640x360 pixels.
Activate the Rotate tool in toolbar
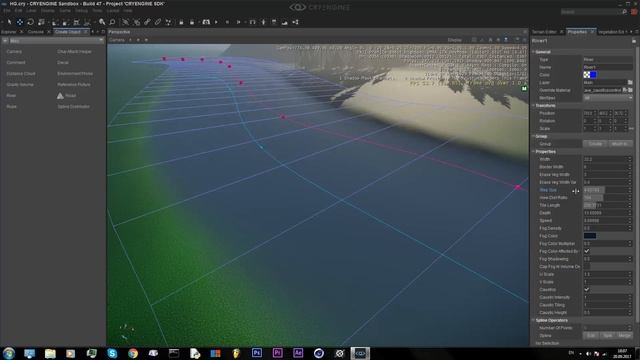pyautogui.click(x=30, y=22)
